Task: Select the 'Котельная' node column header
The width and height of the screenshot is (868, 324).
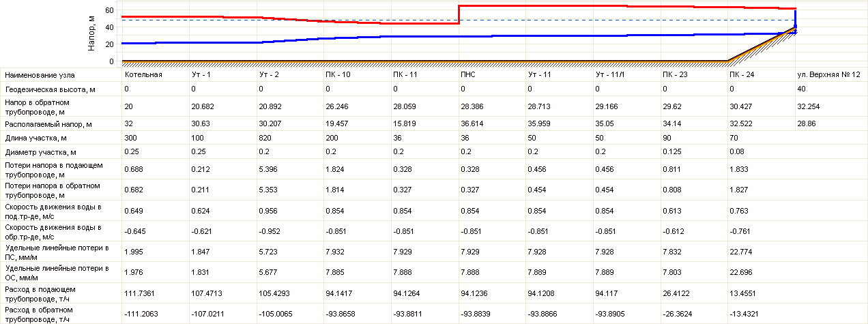Action: 143,74
